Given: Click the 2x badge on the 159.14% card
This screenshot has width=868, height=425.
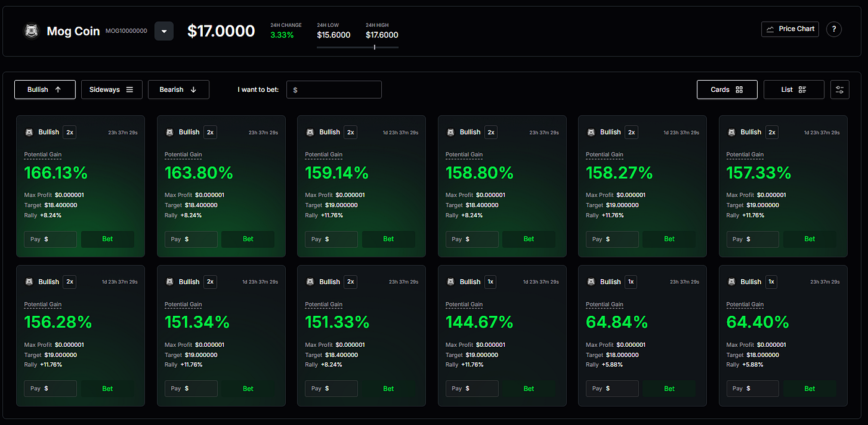Looking at the screenshot, I should click(x=351, y=132).
